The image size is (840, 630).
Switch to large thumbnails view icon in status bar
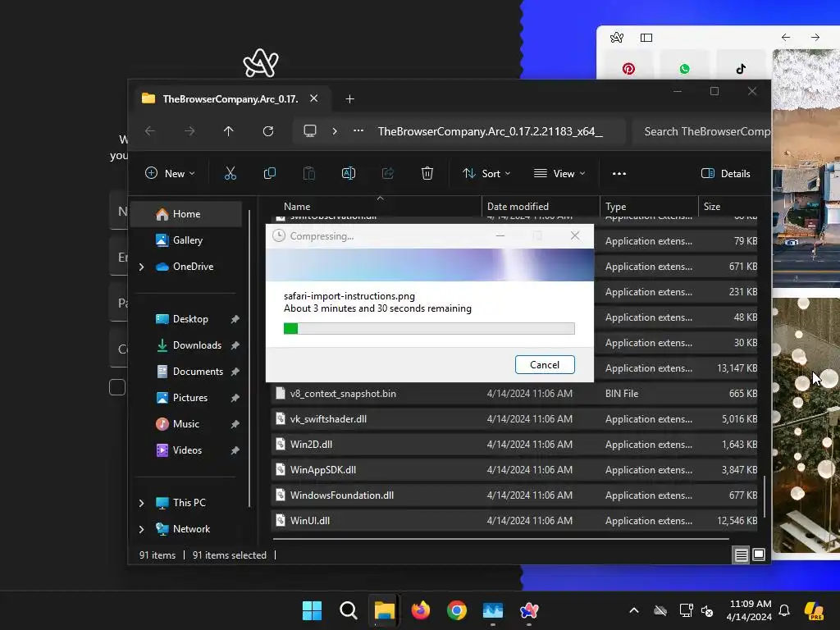point(759,555)
